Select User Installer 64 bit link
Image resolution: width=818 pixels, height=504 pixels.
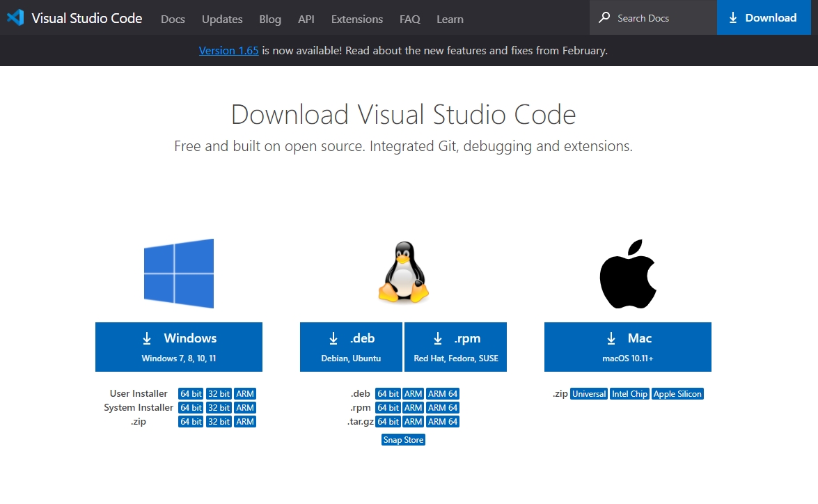191,394
